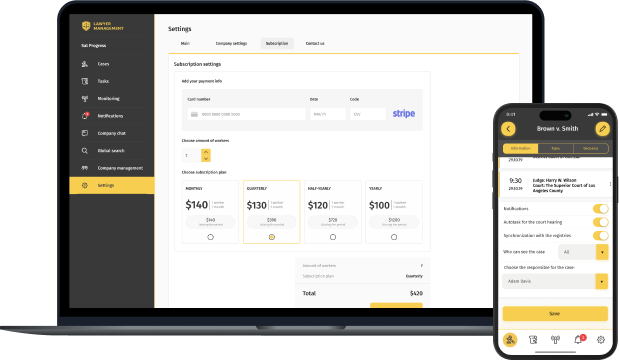Open Company management in sidebar
619x360 pixels.
(x=120, y=168)
